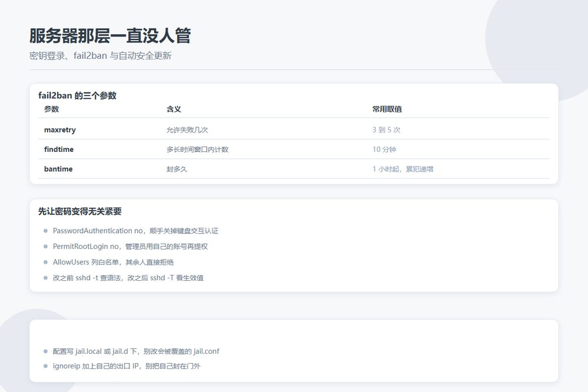Select the bantime parameter cell

(58, 169)
